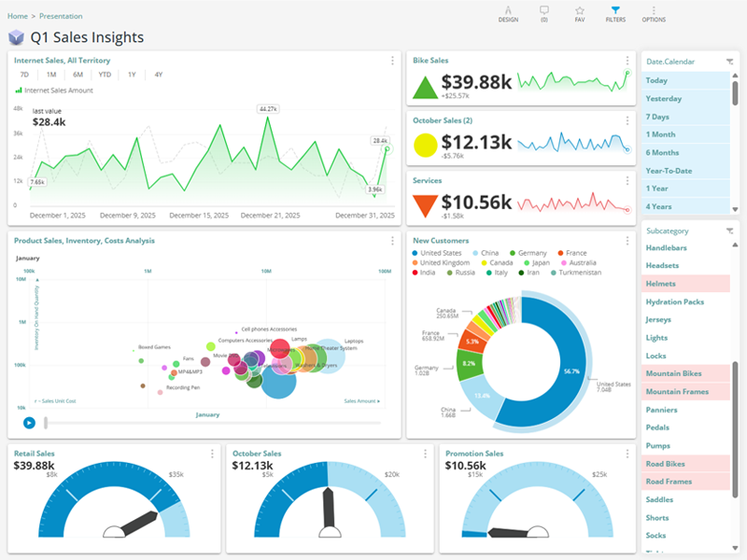Select the 6M time range
Viewport: 747px width, 560px height.
click(x=78, y=75)
